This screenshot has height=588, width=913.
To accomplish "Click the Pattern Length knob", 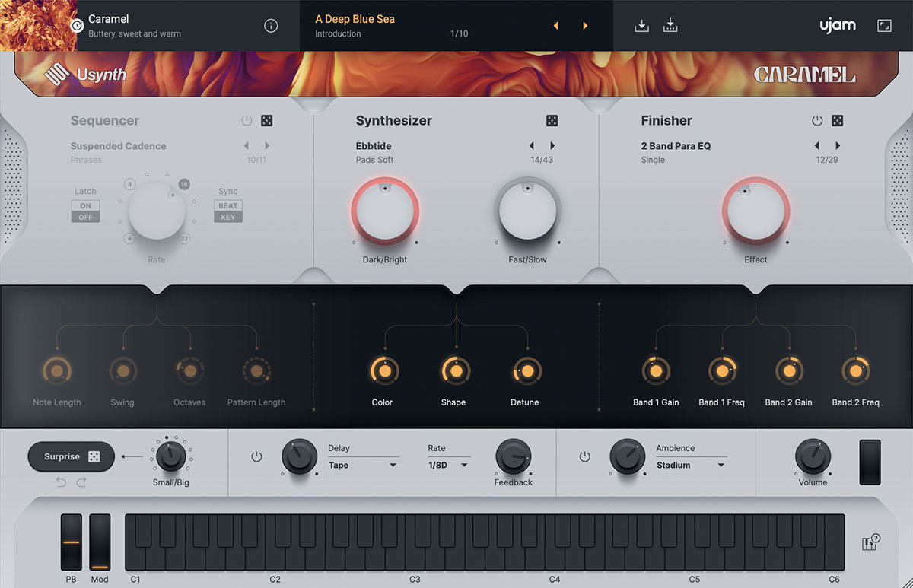I will (x=256, y=371).
